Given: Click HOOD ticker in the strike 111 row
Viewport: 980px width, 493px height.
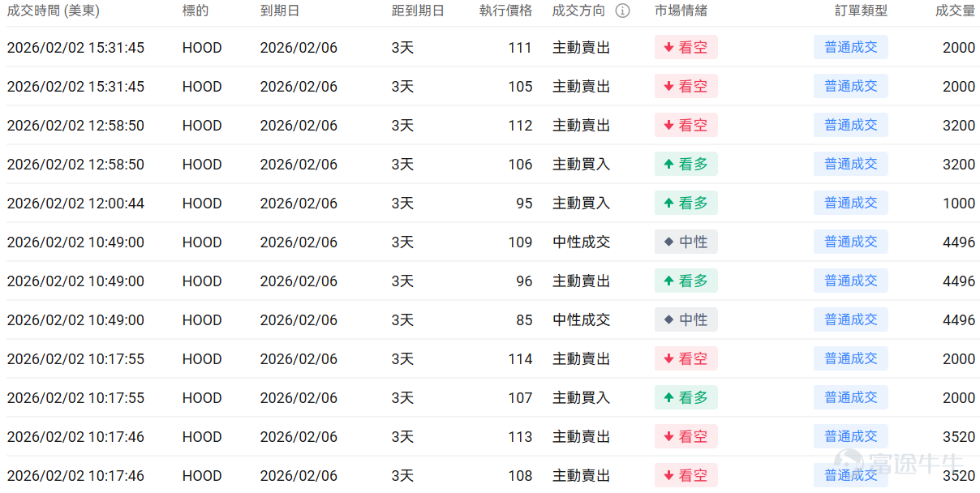Looking at the screenshot, I should [x=202, y=48].
